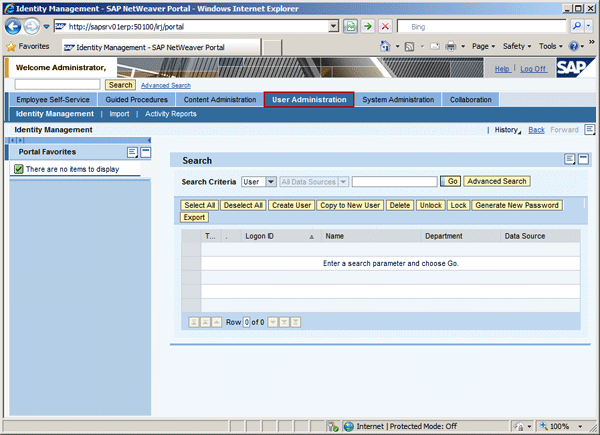
Task: Collapse the navigation panel with left arrow
Action: [149, 140]
